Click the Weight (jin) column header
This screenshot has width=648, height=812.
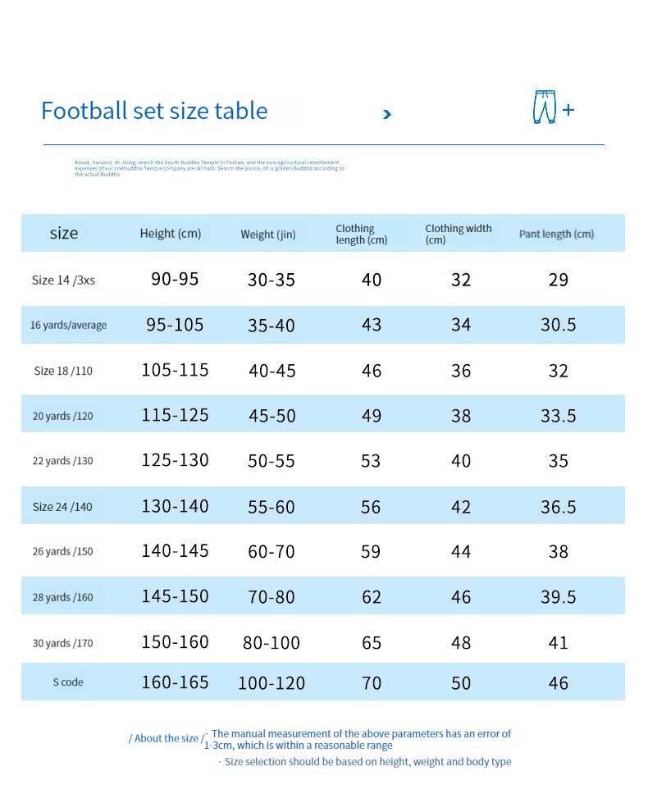tap(268, 235)
